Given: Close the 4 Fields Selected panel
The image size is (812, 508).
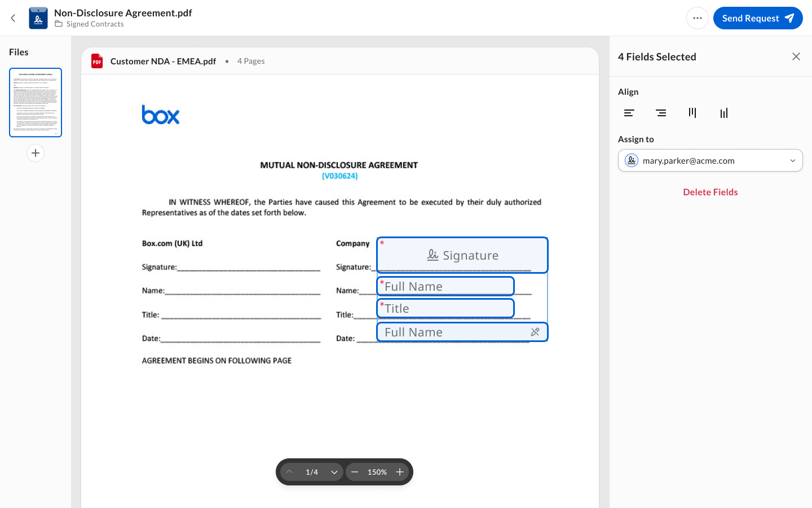Looking at the screenshot, I should pyautogui.click(x=796, y=56).
